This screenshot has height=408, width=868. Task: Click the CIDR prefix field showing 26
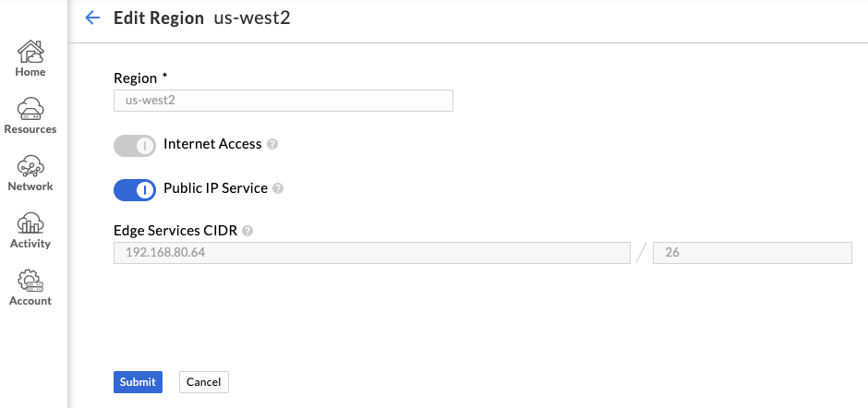(753, 252)
